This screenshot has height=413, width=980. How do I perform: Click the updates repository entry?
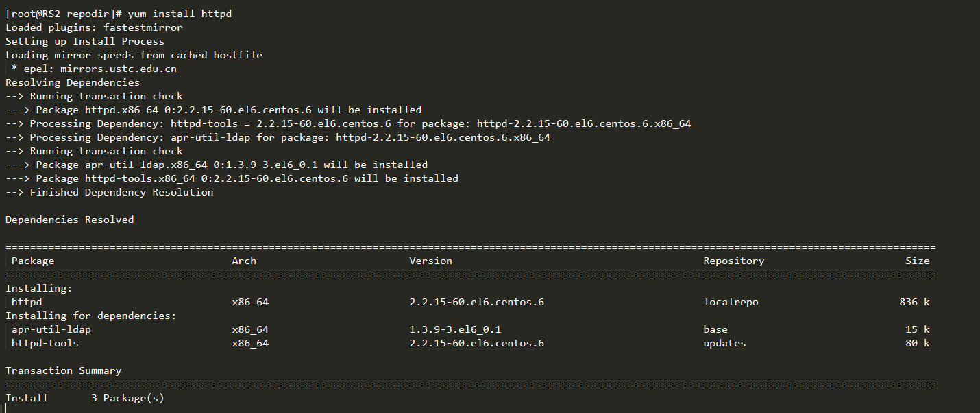point(724,343)
